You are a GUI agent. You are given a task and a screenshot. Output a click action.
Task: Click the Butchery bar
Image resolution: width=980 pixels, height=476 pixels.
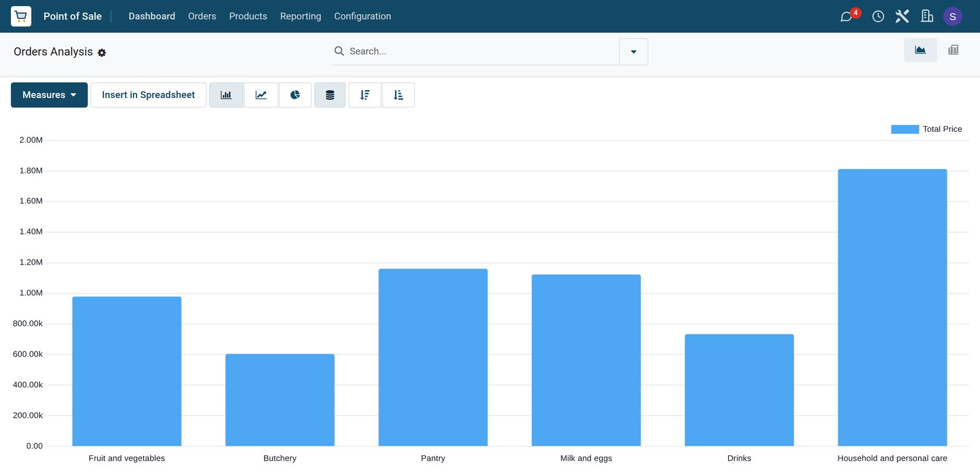point(280,400)
